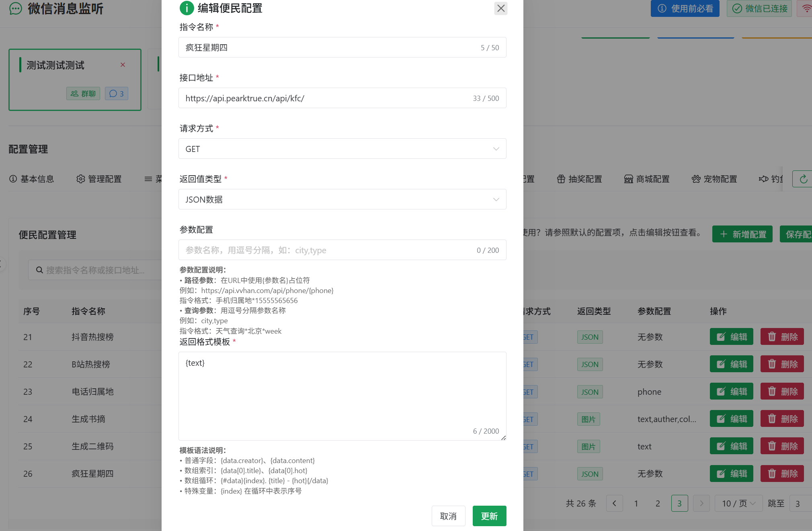Click the 图片 tag in row 生成书摘
812x531 pixels.
588,419
